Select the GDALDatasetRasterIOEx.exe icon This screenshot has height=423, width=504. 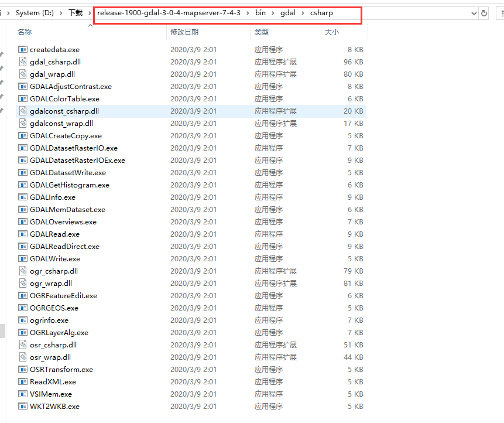coord(23,160)
